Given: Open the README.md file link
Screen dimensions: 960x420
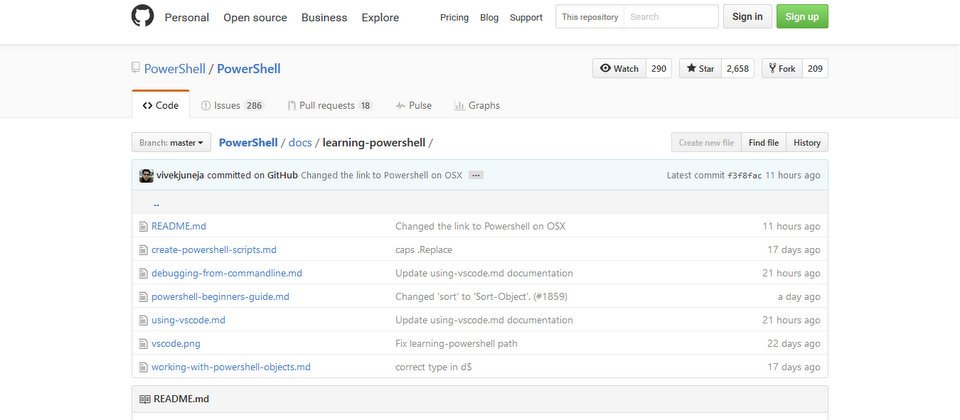Looking at the screenshot, I should 179,227.
